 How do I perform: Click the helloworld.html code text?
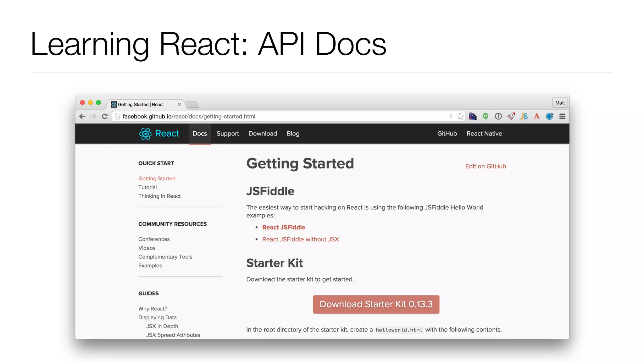(399, 330)
